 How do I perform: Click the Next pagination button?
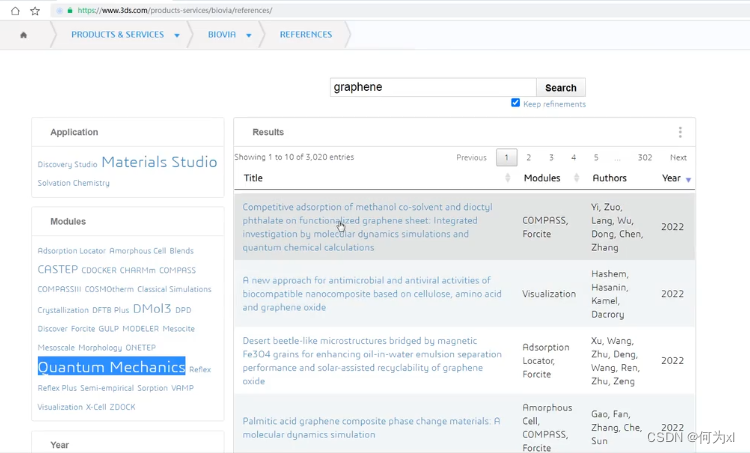678,157
